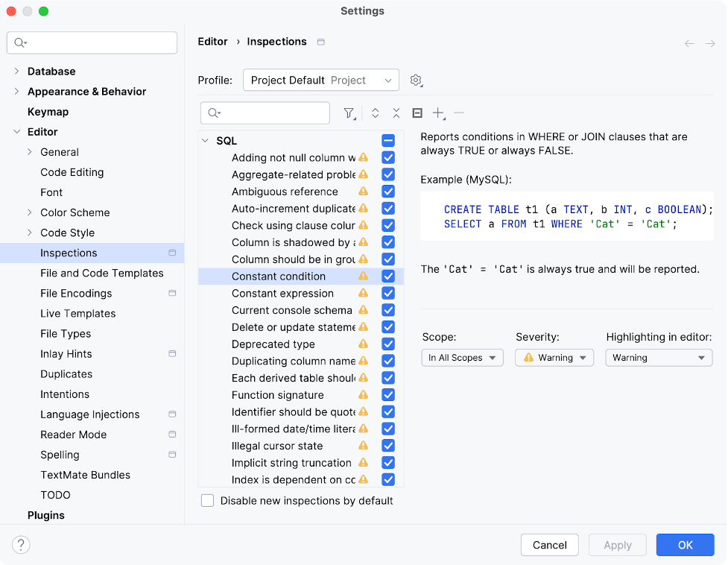This screenshot has width=728, height=565.
Task: Click the reset inspections icon in the toolbar
Action: coord(417,113)
